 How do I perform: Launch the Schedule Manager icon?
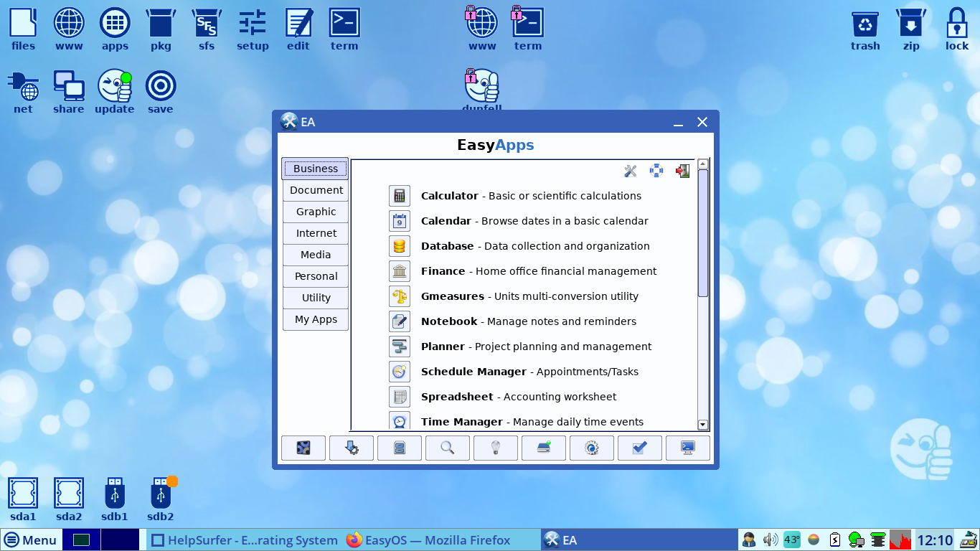pyautogui.click(x=400, y=372)
